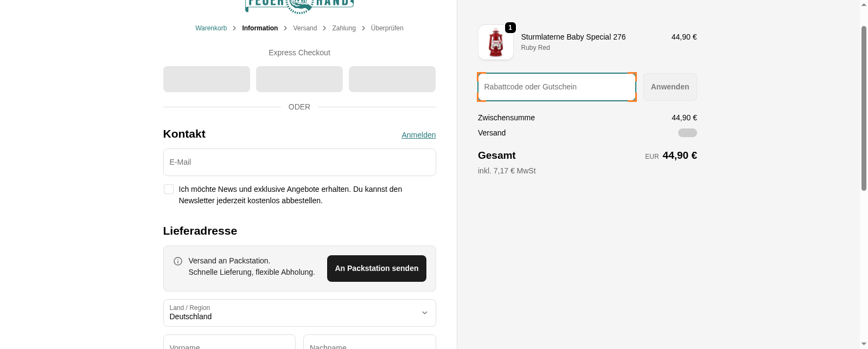The width and height of the screenshot is (868, 349).
Task: Click the Sturmlaterne Baby Special product thumbnail
Action: [495, 42]
